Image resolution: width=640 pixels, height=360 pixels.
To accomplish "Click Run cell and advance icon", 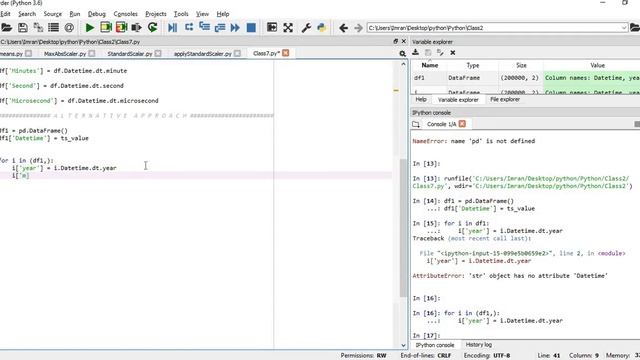I will [x=122, y=28].
